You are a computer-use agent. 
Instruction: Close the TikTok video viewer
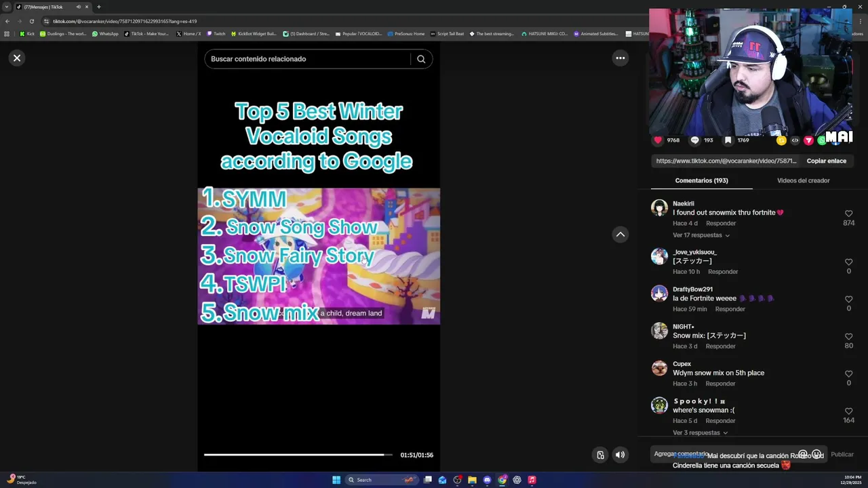tap(17, 58)
